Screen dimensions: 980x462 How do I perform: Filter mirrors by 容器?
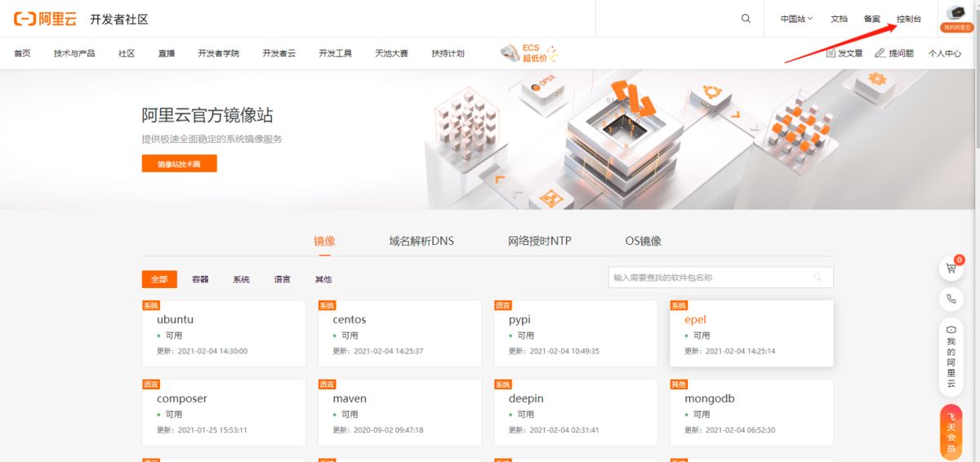pyautogui.click(x=200, y=279)
